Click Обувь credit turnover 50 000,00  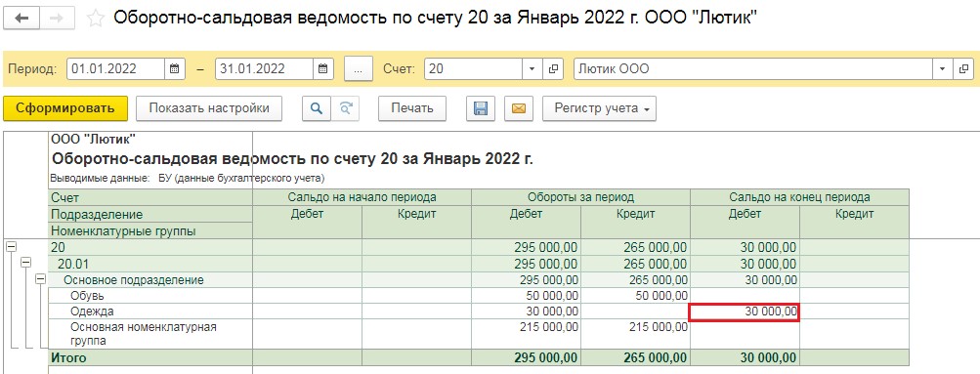pos(635,295)
